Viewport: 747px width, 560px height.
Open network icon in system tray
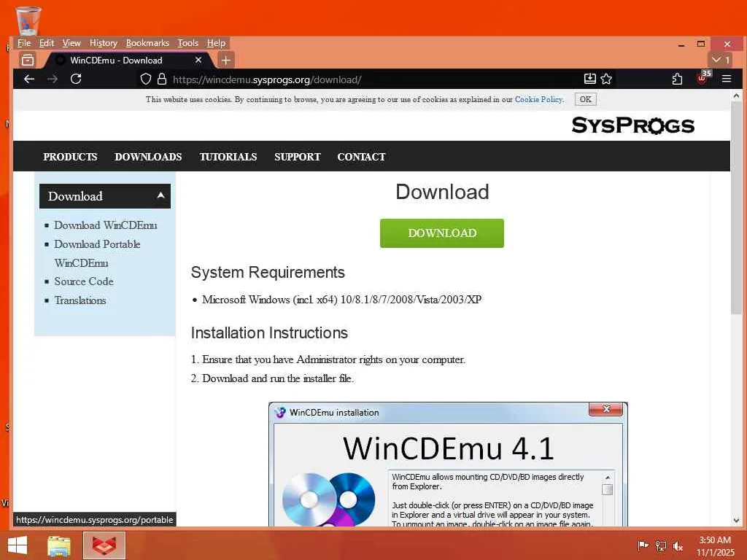[x=660, y=545]
